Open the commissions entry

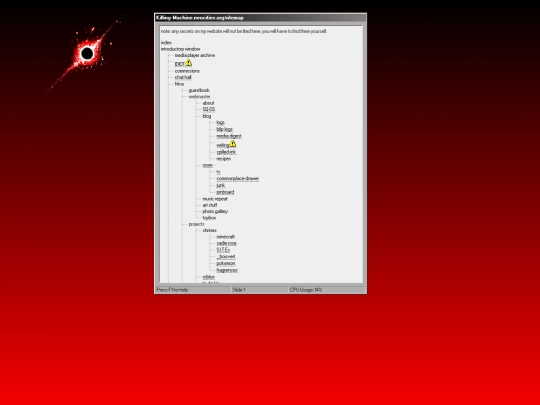187,71
